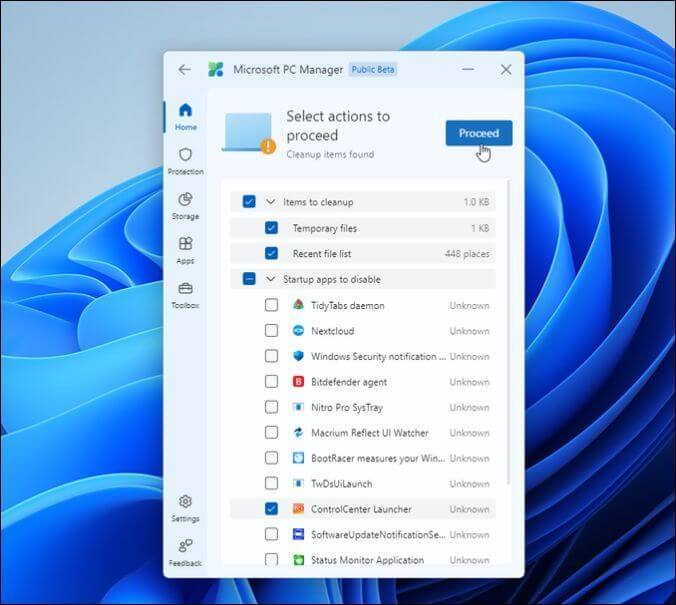
Task: Select ControlCenter Launcher row text
Action: [x=361, y=509]
